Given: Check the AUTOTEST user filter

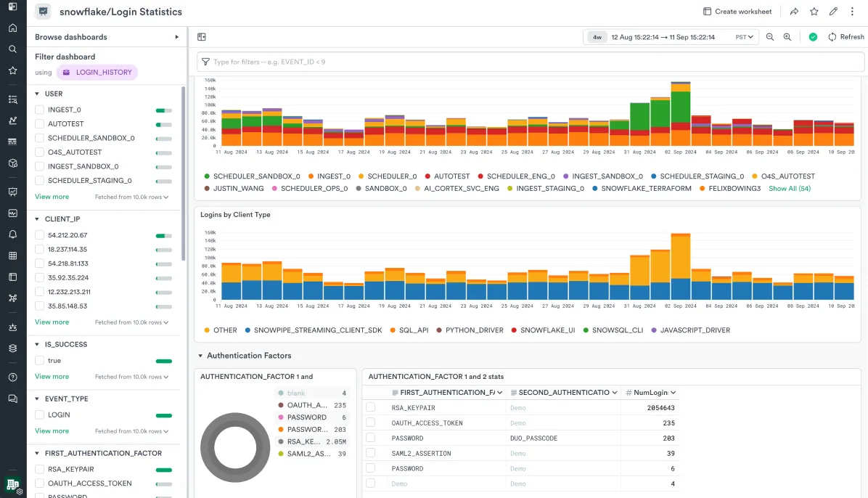Looking at the screenshot, I should pos(39,124).
